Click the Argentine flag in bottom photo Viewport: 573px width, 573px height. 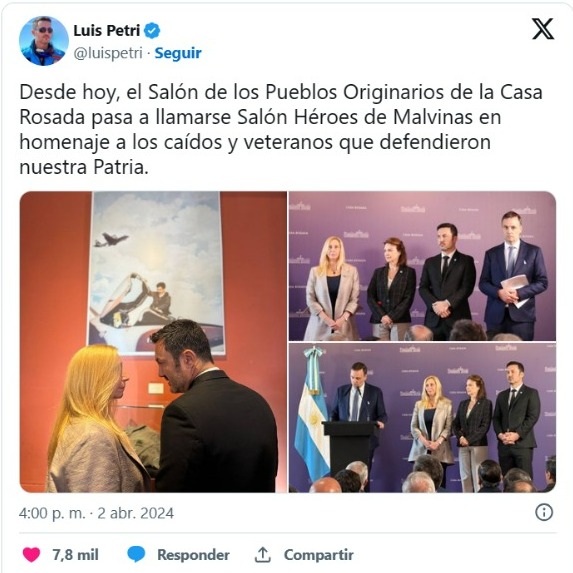(x=312, y=413)
